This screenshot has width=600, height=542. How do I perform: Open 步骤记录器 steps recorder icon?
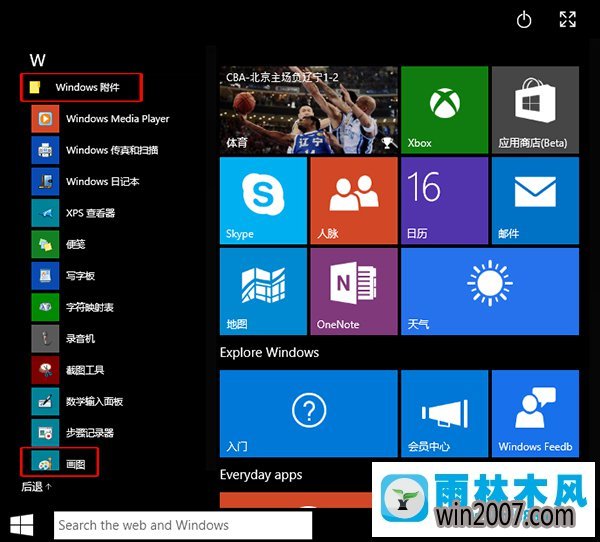click(45, 433)
